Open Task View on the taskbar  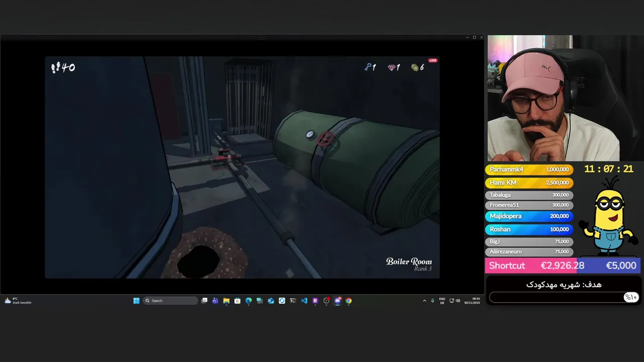204,301
